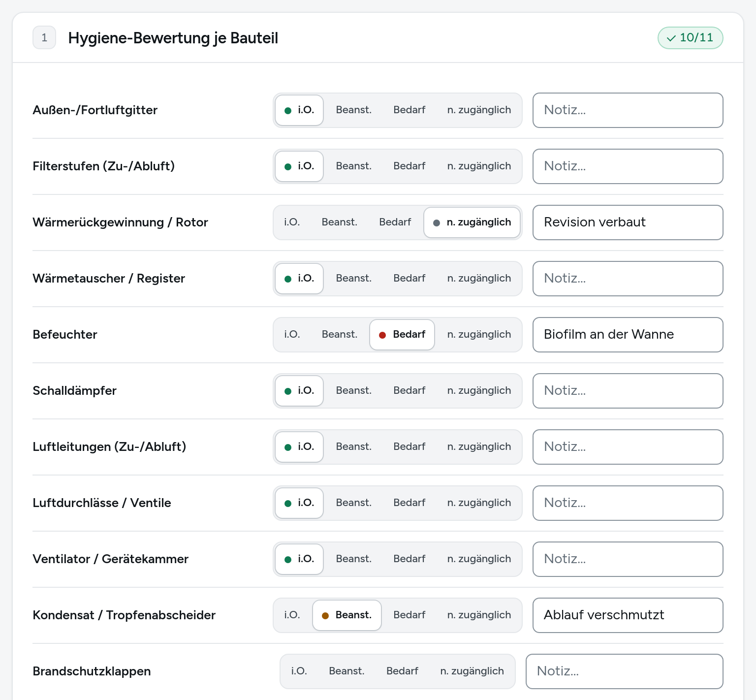
Task: Set Wärmetauscher / Register to Bedarf
Action: (x=409, y=279)
